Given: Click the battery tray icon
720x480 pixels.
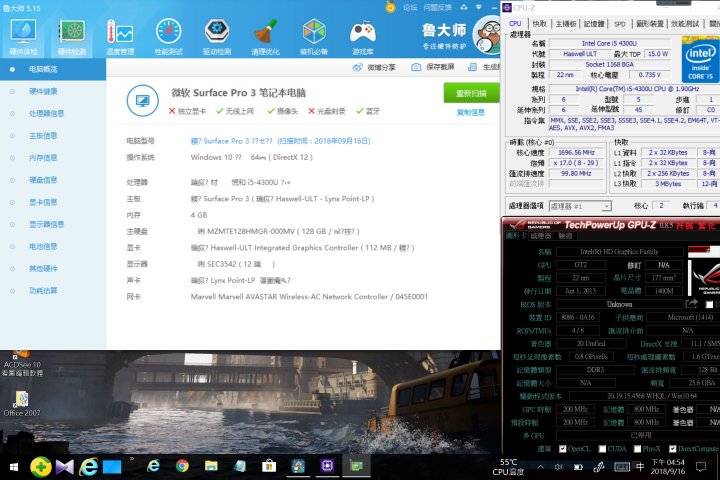Looking at the screenshot, I should point(578,467).
